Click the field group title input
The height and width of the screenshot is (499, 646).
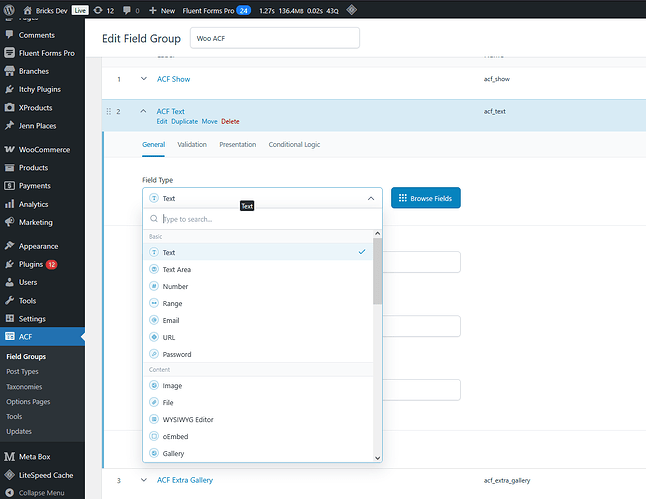[274, 38]
